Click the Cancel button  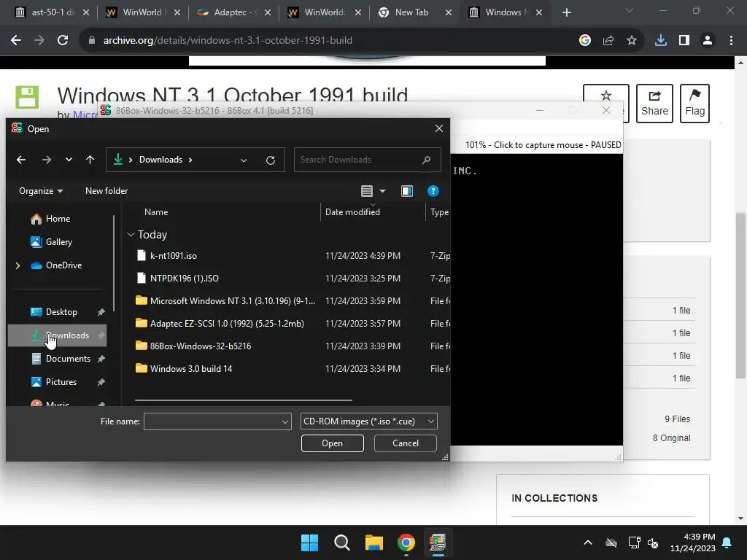pos(406,443)
